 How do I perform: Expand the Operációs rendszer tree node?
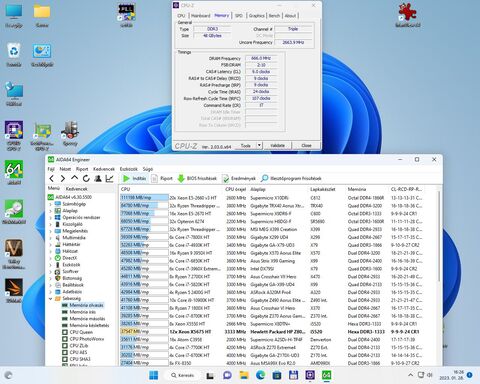[x=51, y=217]
